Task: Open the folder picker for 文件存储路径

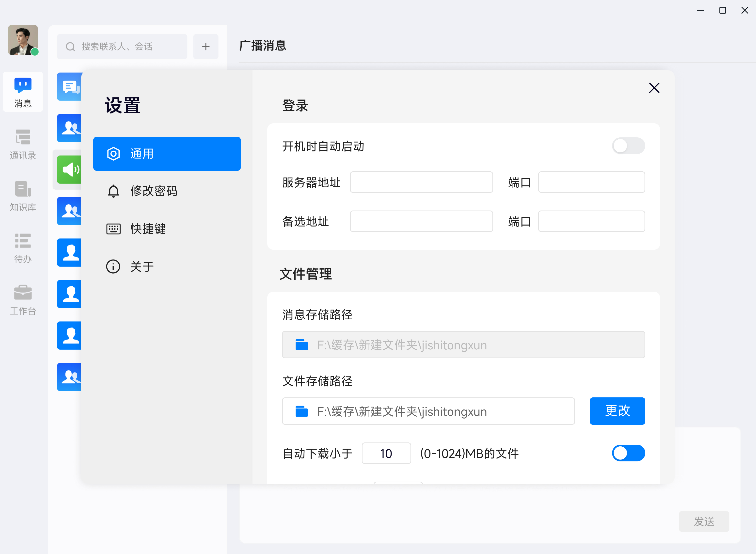Action: (x=302, y=411)
